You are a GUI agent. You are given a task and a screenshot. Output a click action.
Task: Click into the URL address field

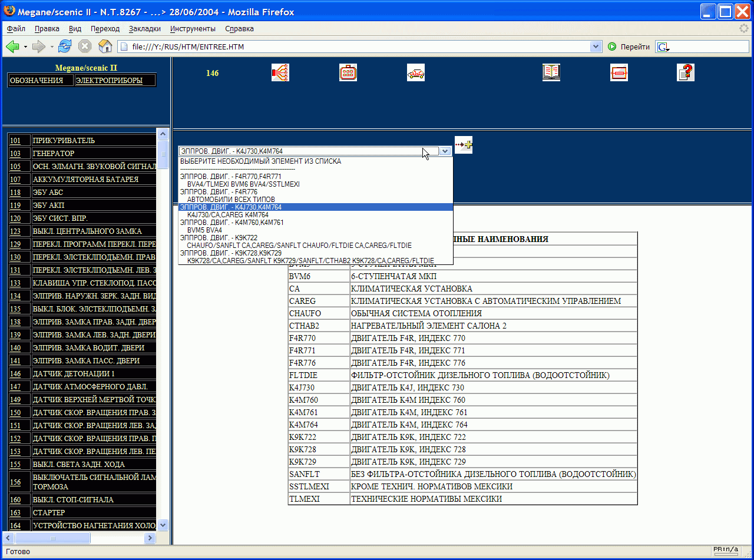[x=353, y=47]
